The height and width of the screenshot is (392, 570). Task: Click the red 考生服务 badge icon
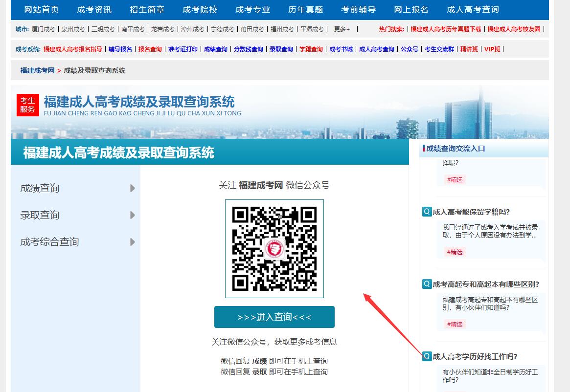pos(27,105)
